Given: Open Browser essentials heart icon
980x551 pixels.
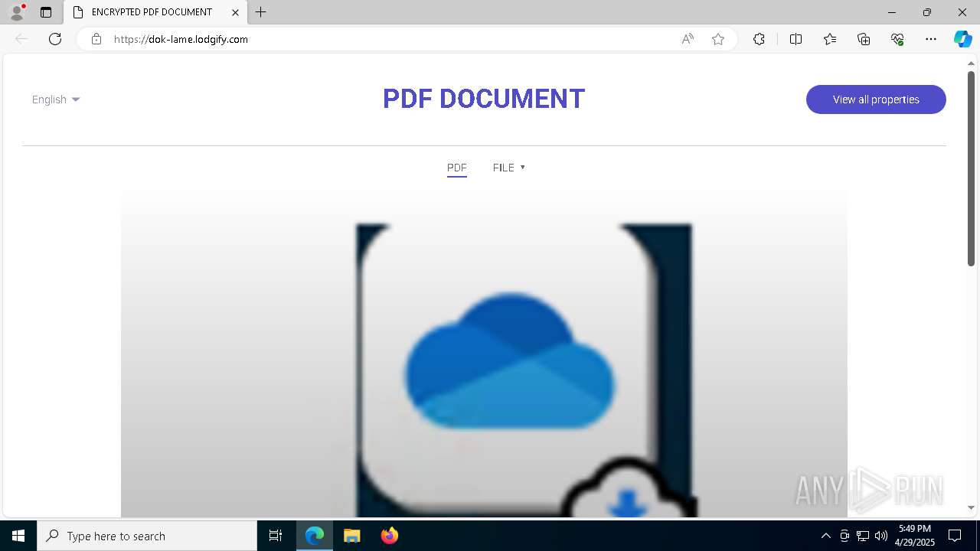Looking at the screenshot, I should coord(897,39).
